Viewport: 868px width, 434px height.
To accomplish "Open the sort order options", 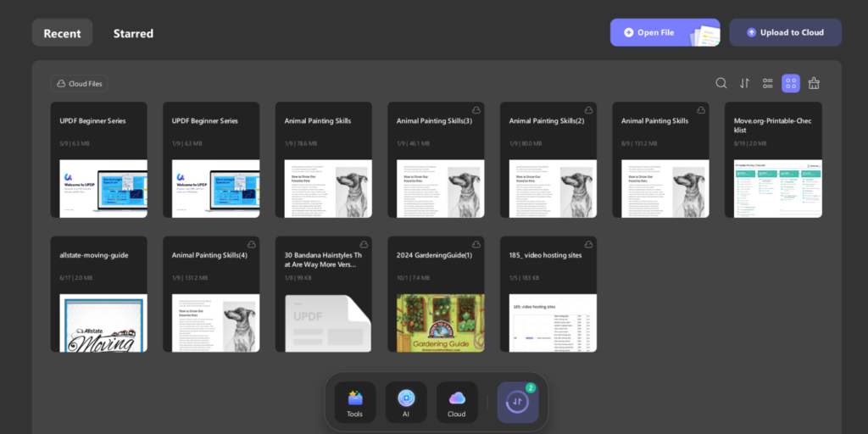I will coord(744,83).
